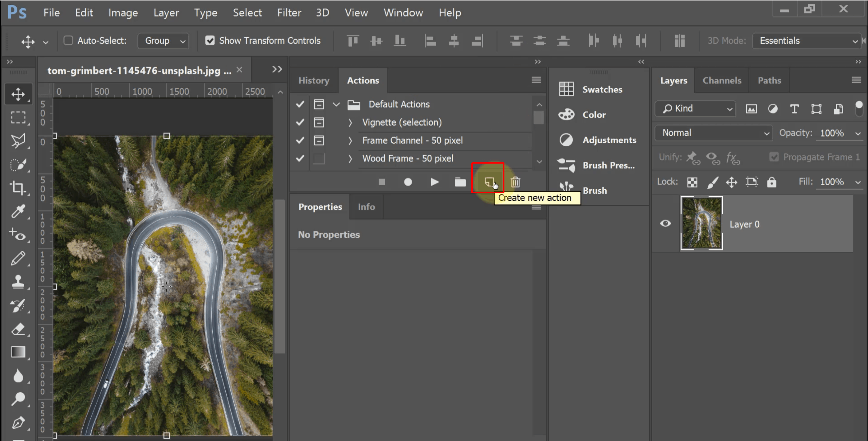Toggle Default Actions set checkmark
This screenshot has width=868, height=441.
point(300,104)
